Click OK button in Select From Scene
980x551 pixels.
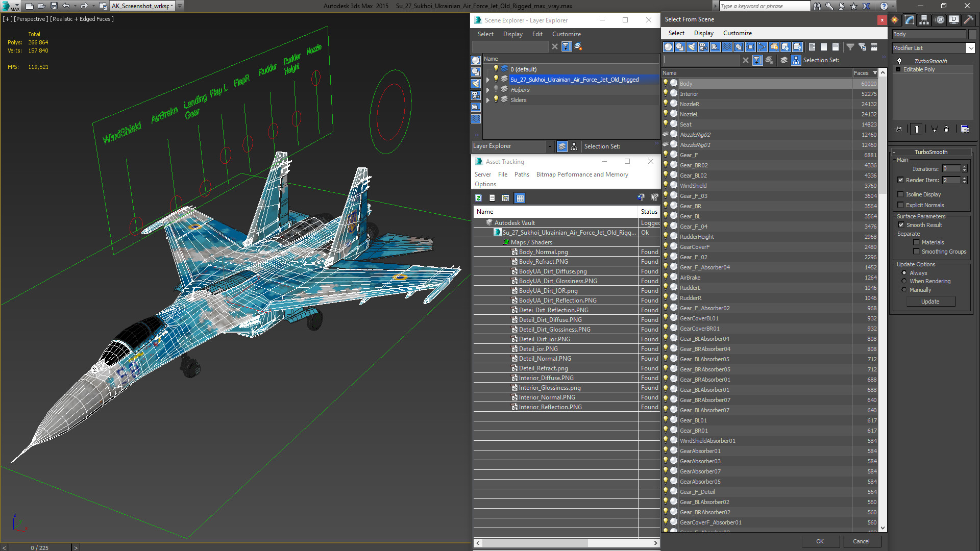click(820, 541)
